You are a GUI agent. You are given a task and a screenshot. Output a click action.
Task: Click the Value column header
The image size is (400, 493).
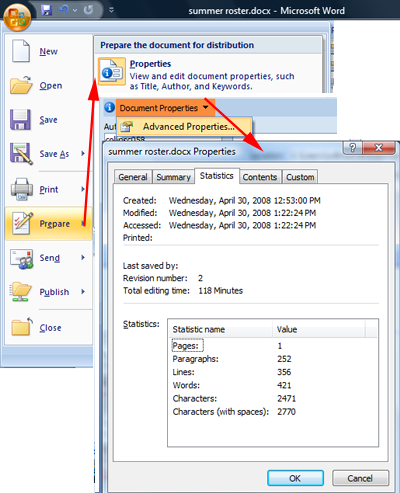319,329
